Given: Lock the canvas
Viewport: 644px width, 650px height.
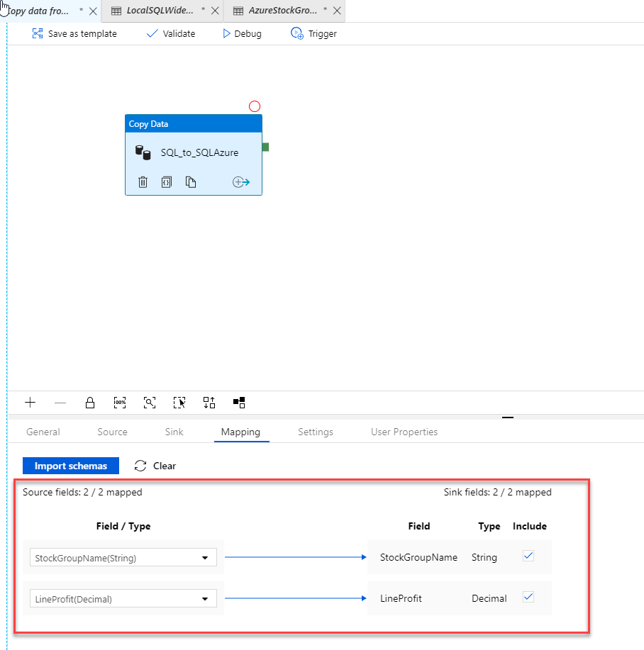Looking at the screenshot, I should pyautogui.click(x=90, y=403).
